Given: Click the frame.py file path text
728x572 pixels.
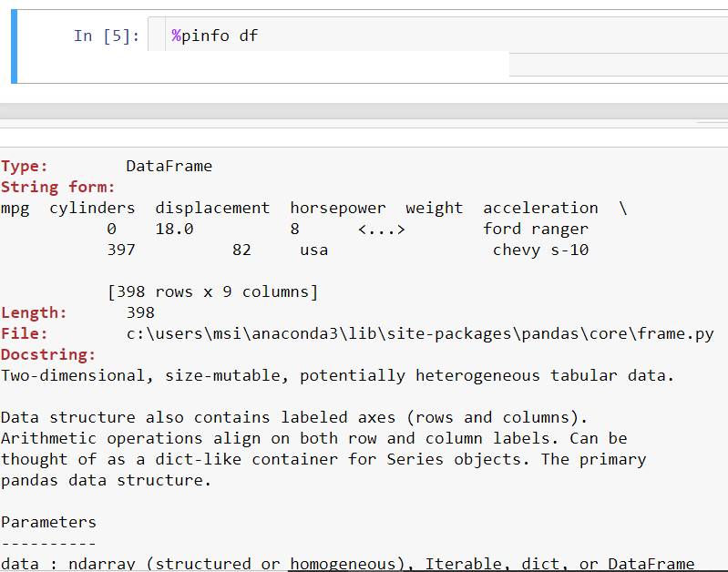Looking at the screenshot, I should pos(420,334).
